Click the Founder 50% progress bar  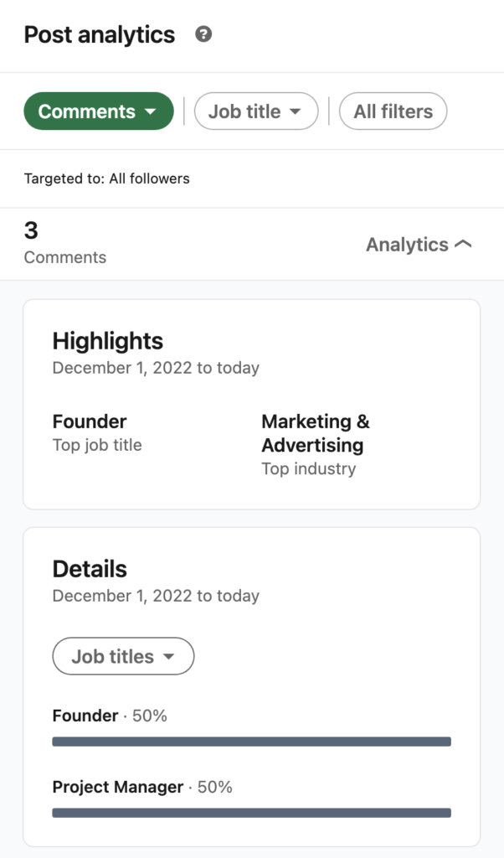(x=251, y=742)
